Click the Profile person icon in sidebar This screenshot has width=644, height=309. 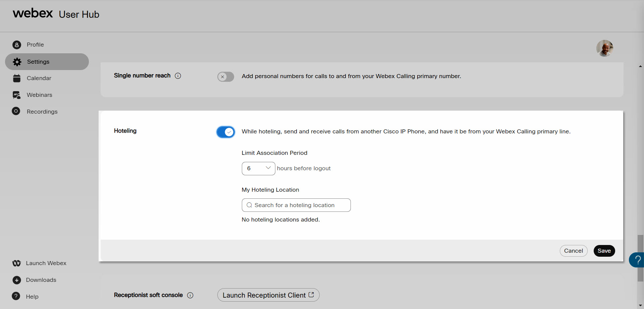[x=17, y=45]
